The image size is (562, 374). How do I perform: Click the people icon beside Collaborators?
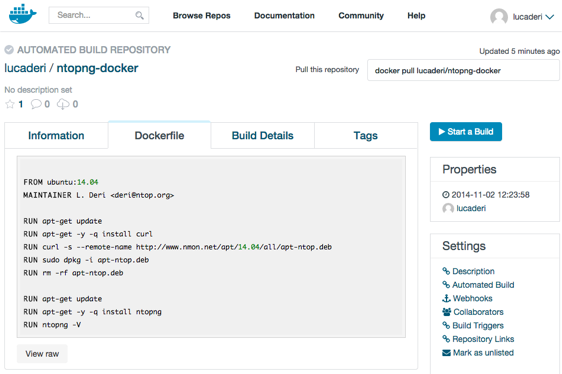447,312
